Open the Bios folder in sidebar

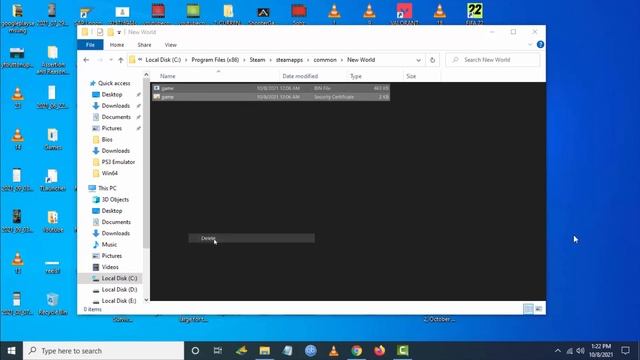[x=107, y=140]
